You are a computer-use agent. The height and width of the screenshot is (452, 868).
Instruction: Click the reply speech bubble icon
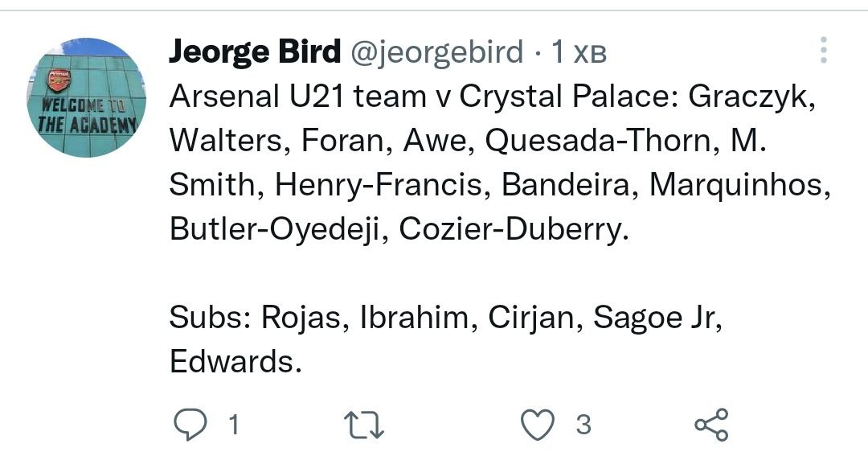pos(190,424)
